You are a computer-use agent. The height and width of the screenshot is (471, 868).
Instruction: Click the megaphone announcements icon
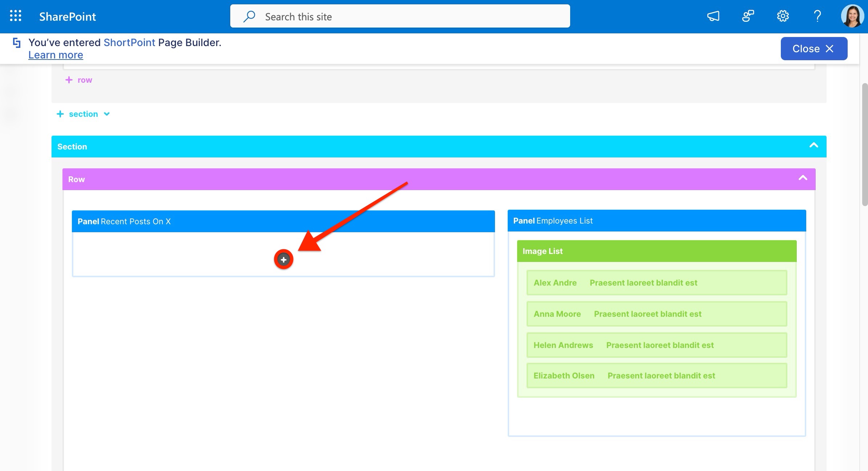713,16
